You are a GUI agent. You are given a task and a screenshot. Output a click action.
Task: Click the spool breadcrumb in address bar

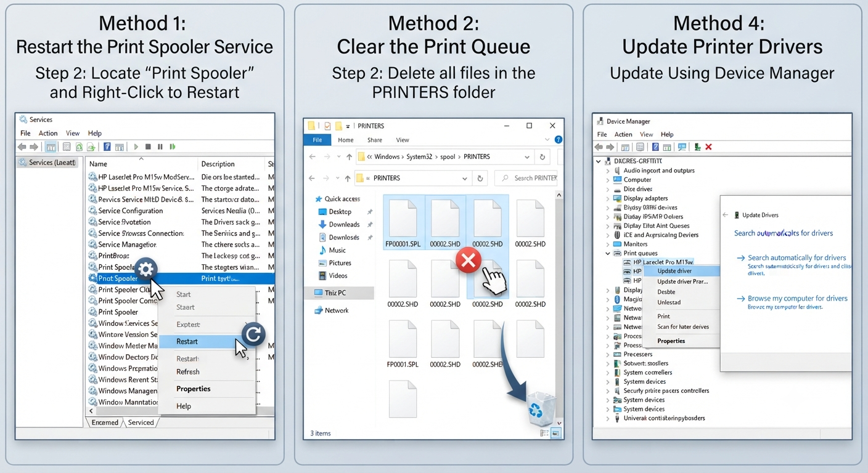(x=448, y=157)
